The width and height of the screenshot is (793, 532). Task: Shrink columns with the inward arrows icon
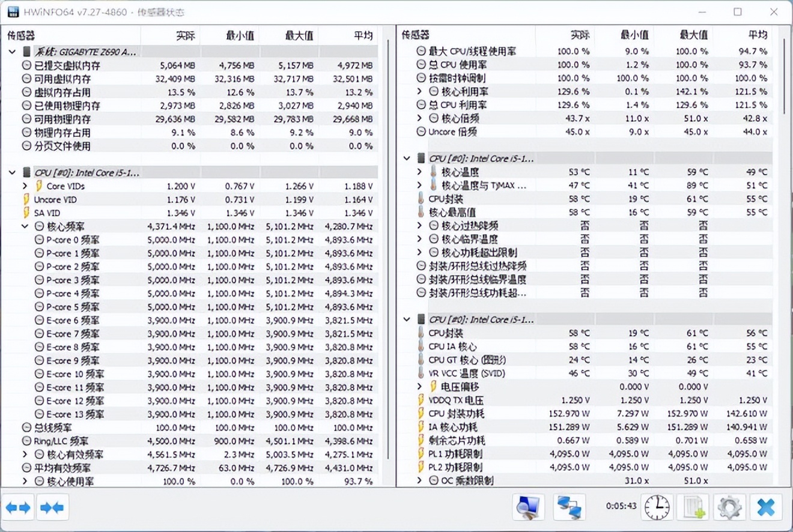pyautogui.click(x=52, y=507)
